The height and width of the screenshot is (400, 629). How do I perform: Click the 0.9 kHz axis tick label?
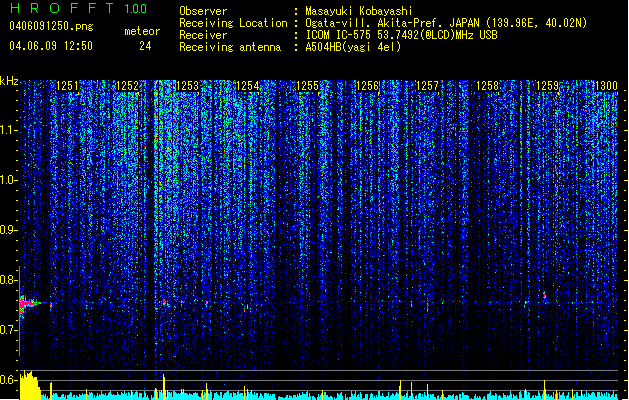[8, 230]
